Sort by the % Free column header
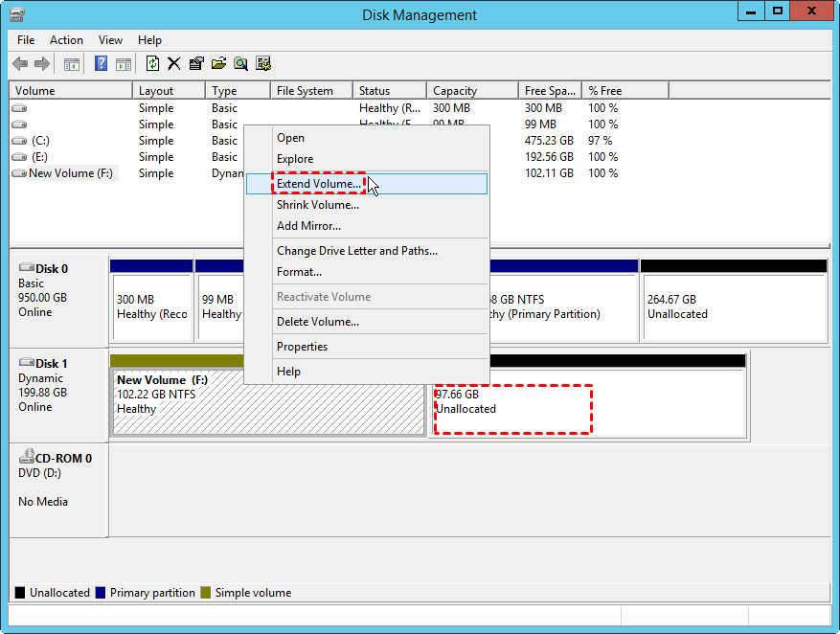840x634 pixels. [x=625, y=90]
